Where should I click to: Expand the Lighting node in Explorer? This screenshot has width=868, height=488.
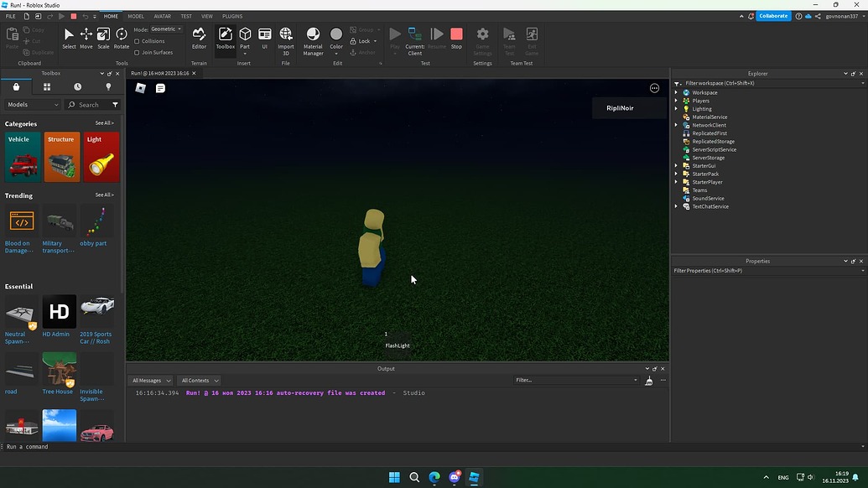[677, 108]
